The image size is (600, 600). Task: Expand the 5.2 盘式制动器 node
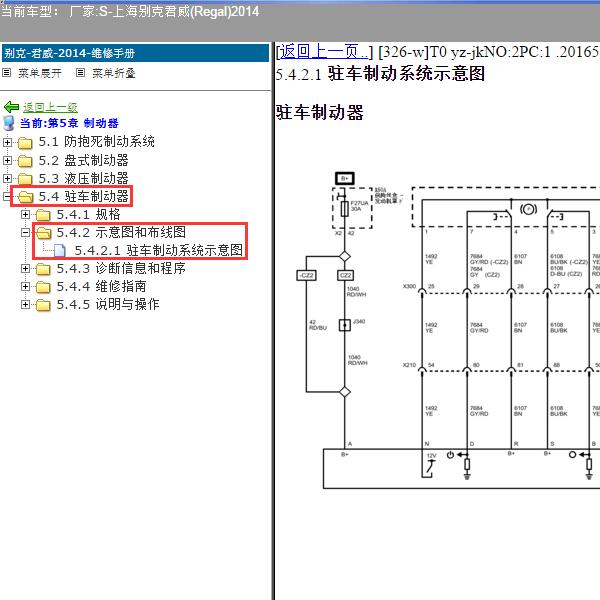coord(7,160)
